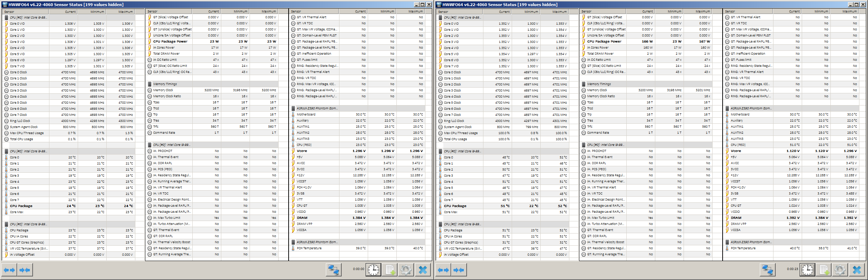Select Total DRAM Power row in left window

pos(212,54)
